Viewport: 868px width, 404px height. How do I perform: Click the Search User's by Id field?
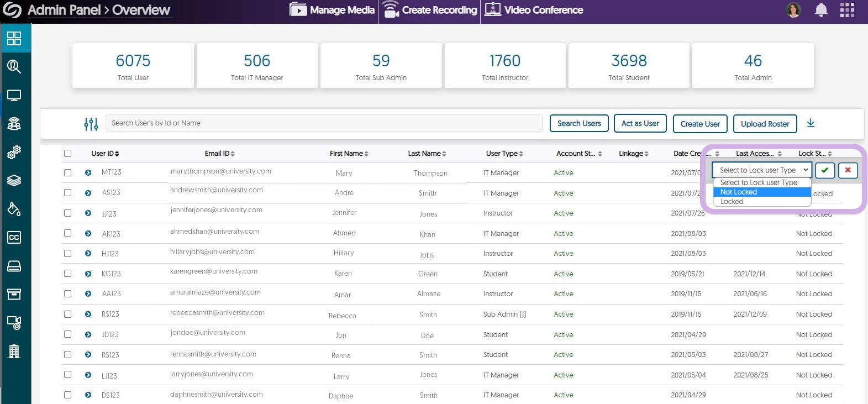(x=324, y=123)
